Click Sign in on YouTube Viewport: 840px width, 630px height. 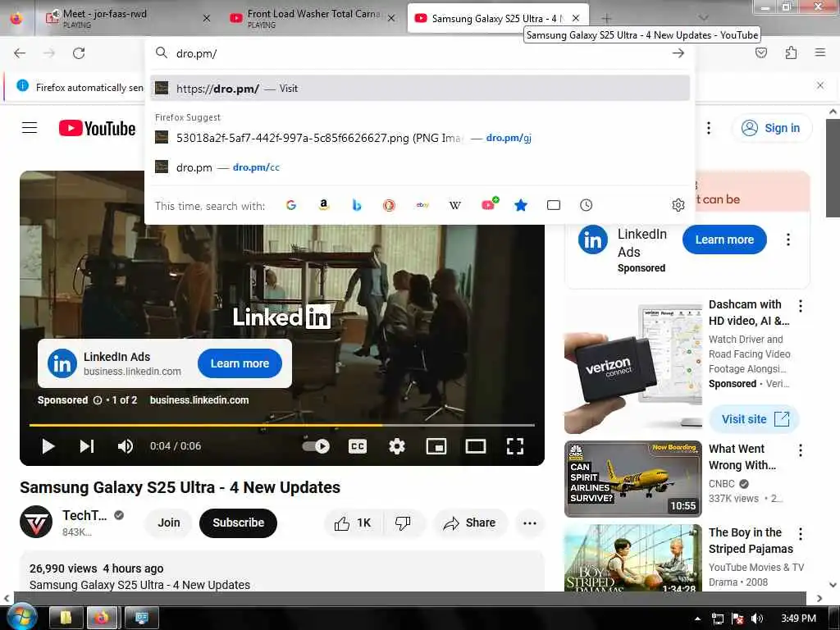tap(771, 128)
